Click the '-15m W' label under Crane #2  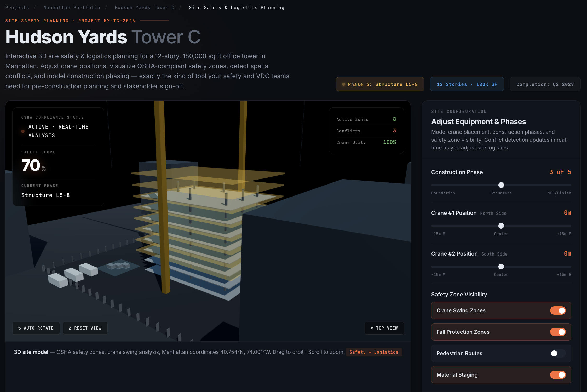[438, 275]
